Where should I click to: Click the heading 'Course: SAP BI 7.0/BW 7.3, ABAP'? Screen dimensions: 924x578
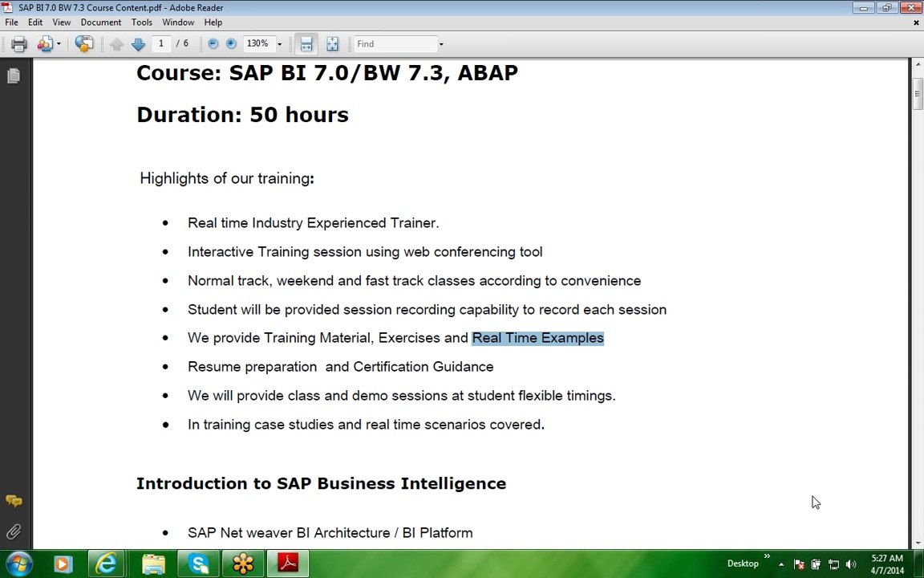[327, 72]
